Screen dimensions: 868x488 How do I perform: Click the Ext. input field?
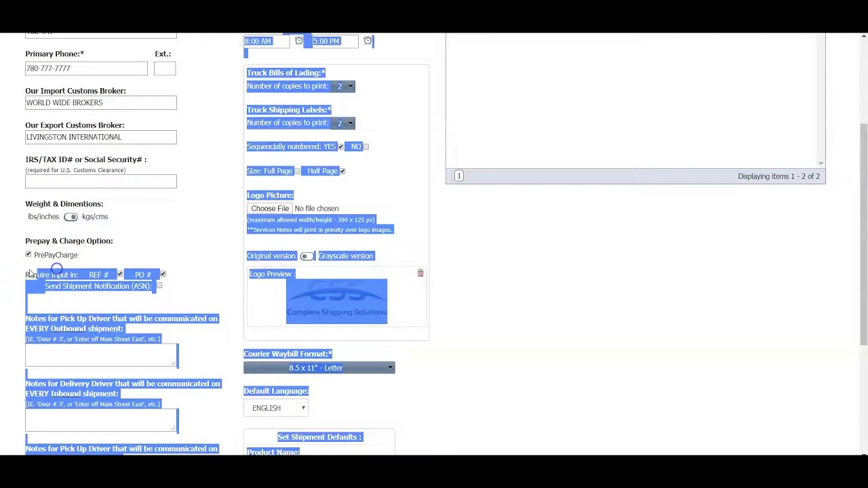pos(165,68)
